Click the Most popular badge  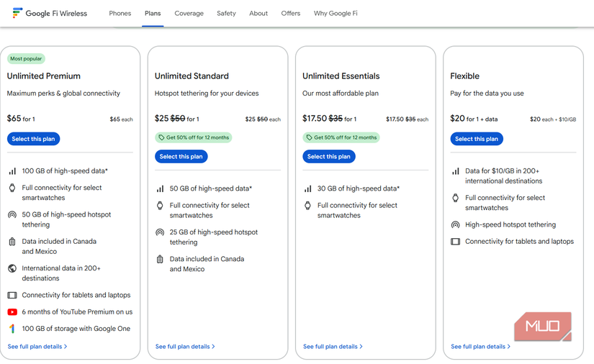point(26,59)
